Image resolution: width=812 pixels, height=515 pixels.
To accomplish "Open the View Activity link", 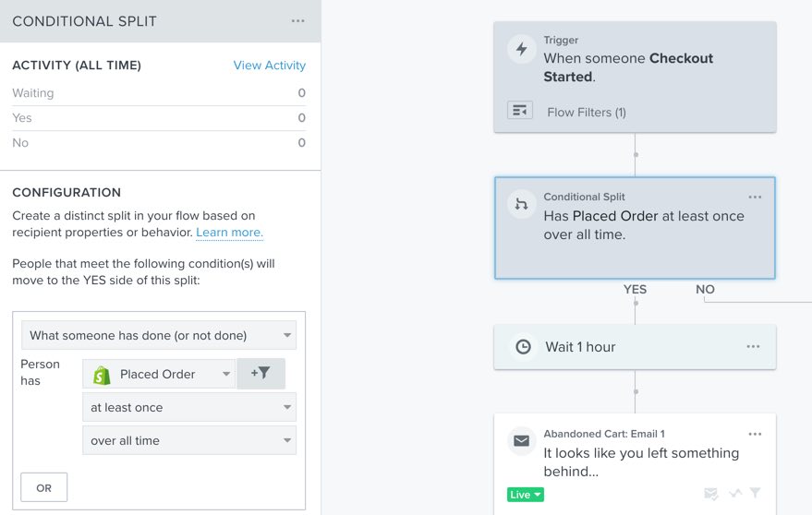I will point(269,66).
